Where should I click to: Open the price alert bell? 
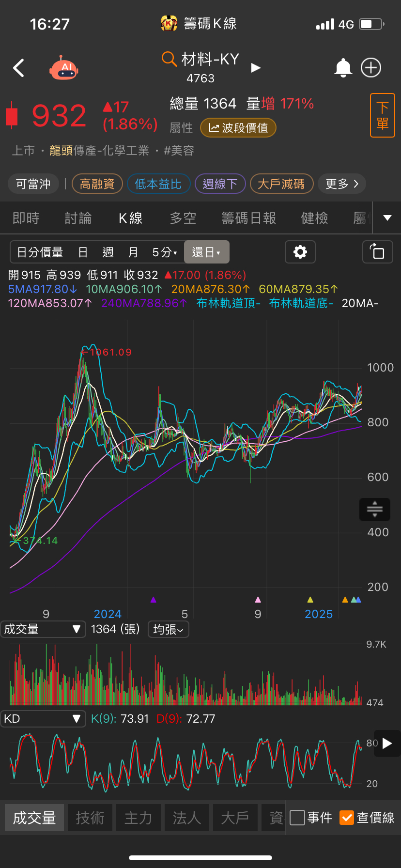pyautogui.click(x=343, y=68)
